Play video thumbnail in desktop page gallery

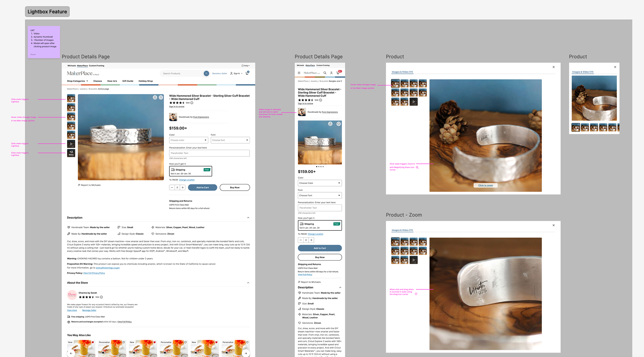[x=71, y=144]
